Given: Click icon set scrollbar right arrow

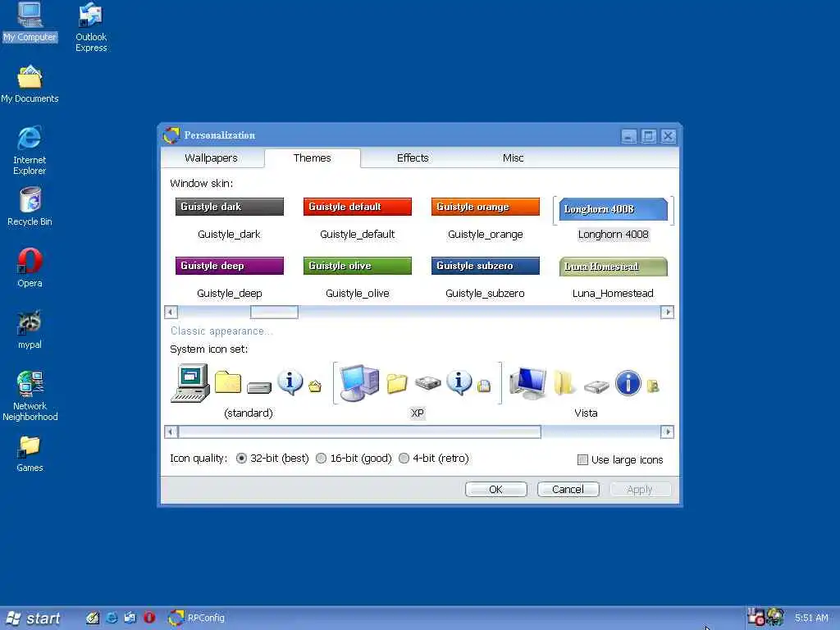Looking at the screenshot, I should [x=667, y=431].
